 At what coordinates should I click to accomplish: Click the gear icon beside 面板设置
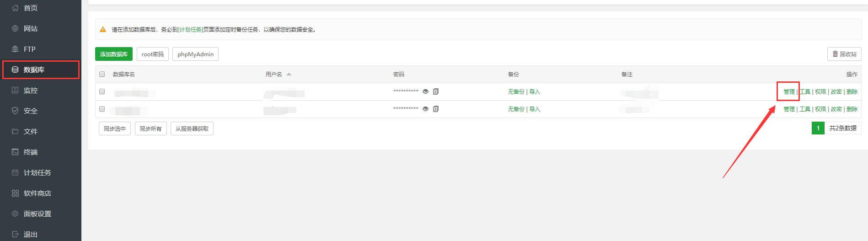[x=15, y=214]
